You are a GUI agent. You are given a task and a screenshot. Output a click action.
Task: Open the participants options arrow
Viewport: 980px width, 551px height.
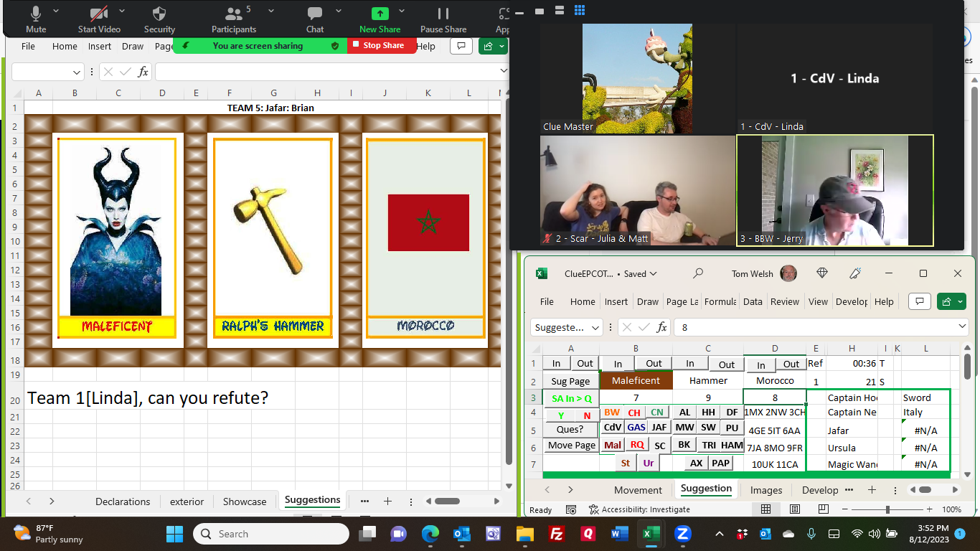click(270, 11)
